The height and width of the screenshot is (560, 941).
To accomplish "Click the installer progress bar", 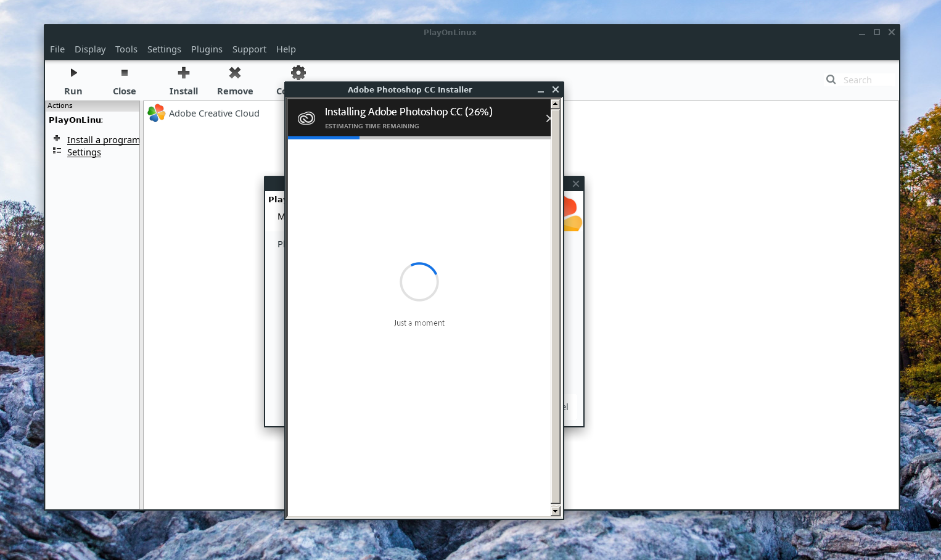I will click(419, 138).
